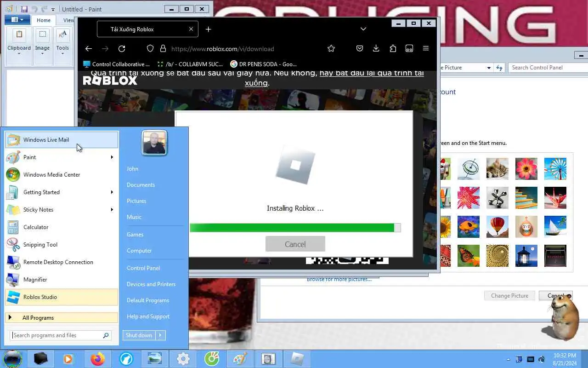Cancel the Roblox installation

(x=295, y=244)
